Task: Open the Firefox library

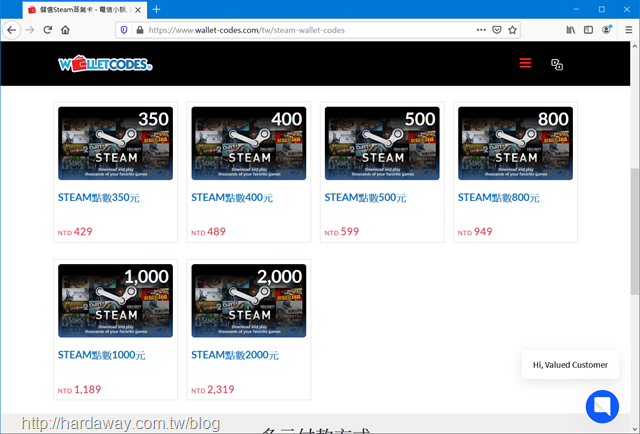Action: coord(571,30)
